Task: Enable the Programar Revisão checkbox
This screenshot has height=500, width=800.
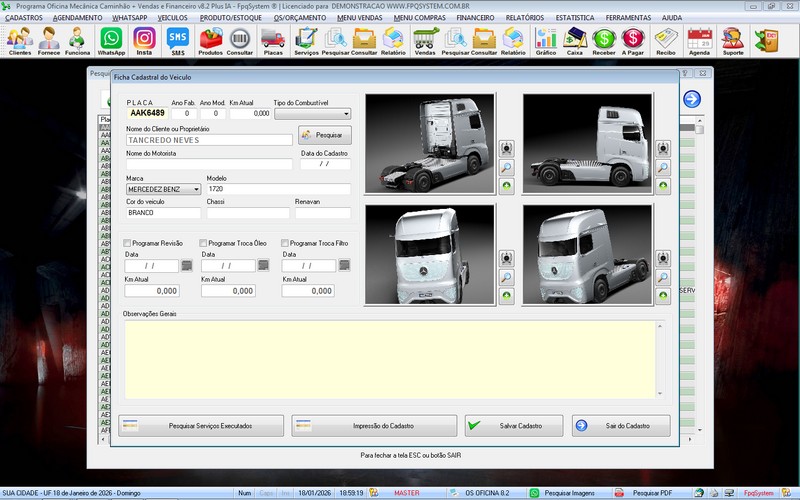Action: [127, 243]
